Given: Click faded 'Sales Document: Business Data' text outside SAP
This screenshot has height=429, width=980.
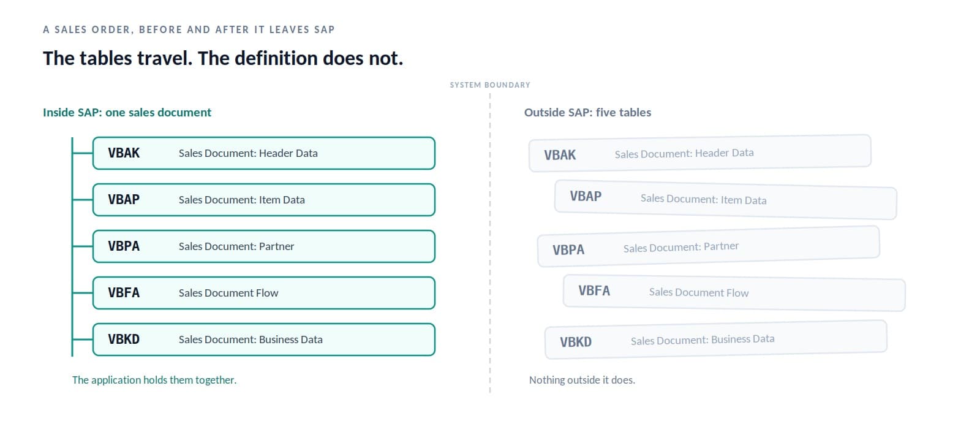Looking at the screenshot, I should (x=703, y=340).
